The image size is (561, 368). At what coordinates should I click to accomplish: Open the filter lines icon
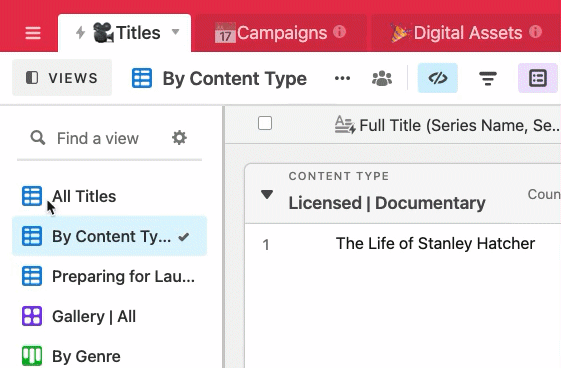tap(488, 78)
